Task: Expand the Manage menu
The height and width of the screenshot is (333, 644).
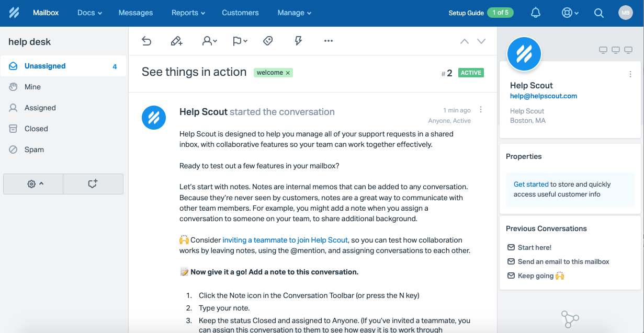Action: tap(294, 13)
